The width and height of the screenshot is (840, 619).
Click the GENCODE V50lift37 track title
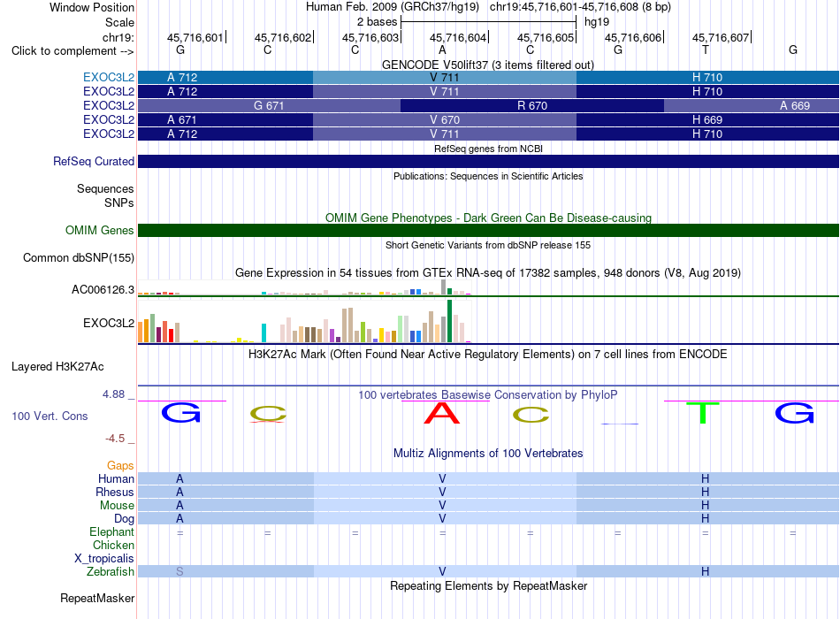click(487, 65)
